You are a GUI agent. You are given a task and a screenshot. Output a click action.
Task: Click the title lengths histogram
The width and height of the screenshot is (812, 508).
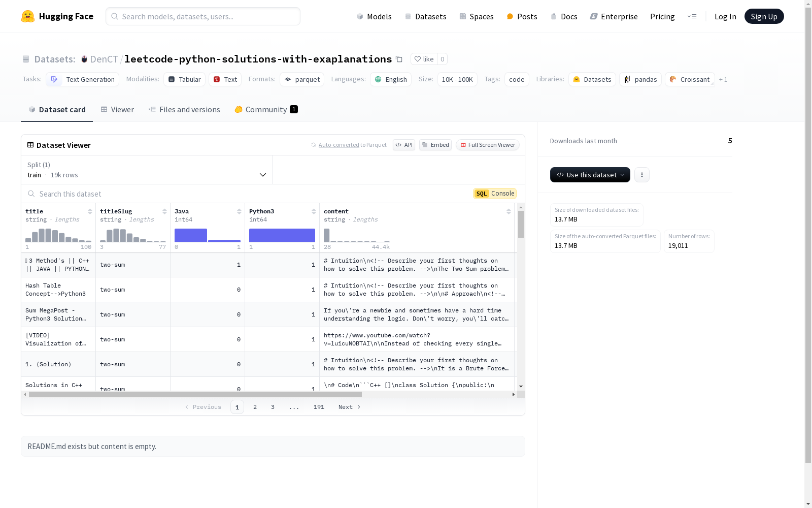(58, 235)
